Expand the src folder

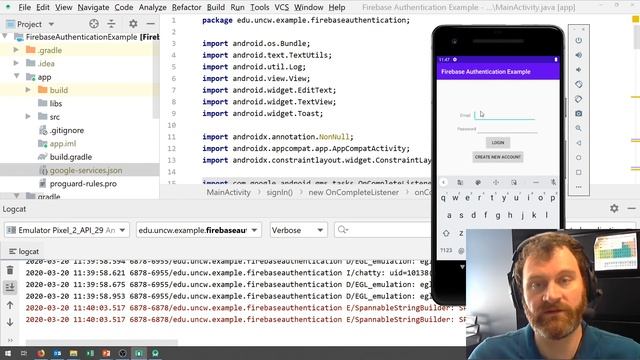point(28,117)
